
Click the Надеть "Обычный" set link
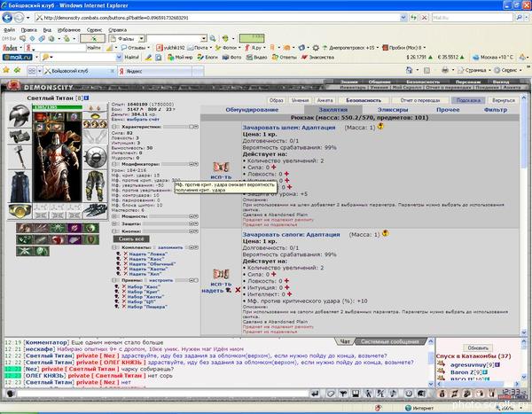152,263
